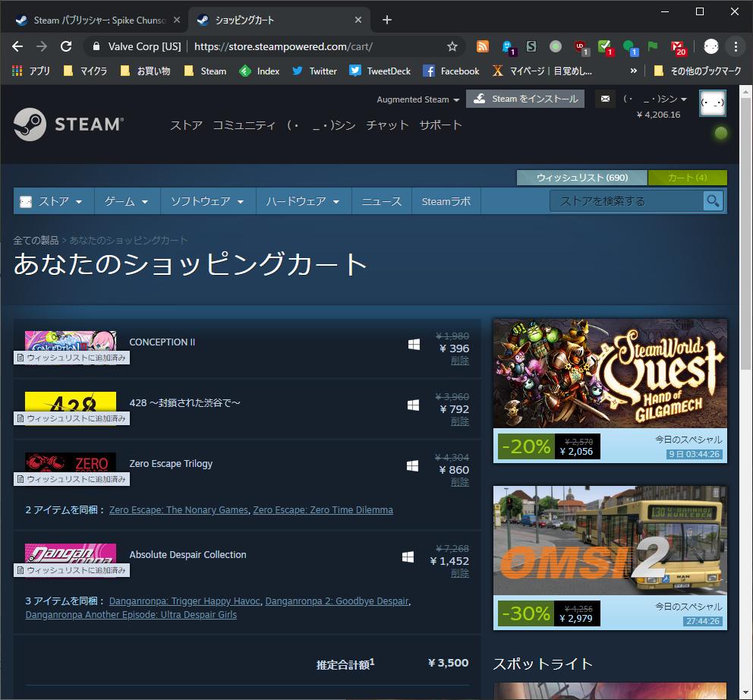This screenshot has height=700, width=753.
Task: Open the Steam inbox envelope icon
Action: point(605,99)
